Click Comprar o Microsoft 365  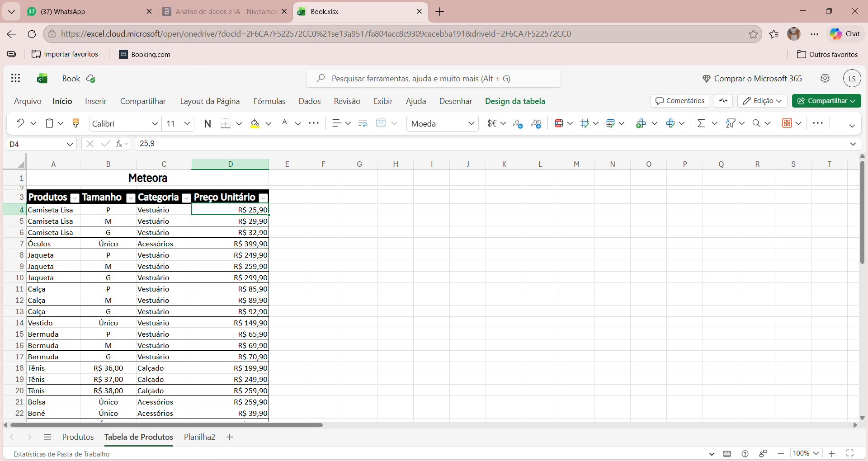[752, 78]
